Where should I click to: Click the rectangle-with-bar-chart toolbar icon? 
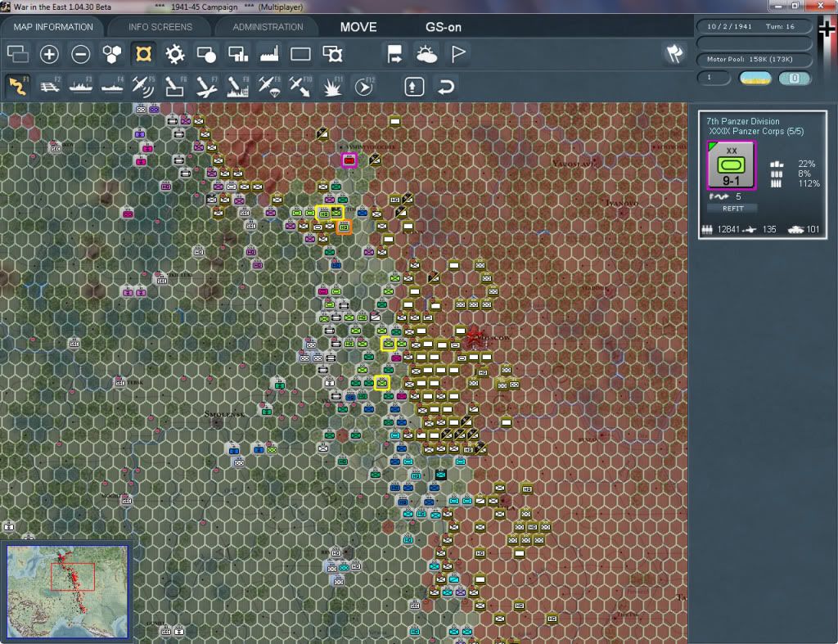238,54
